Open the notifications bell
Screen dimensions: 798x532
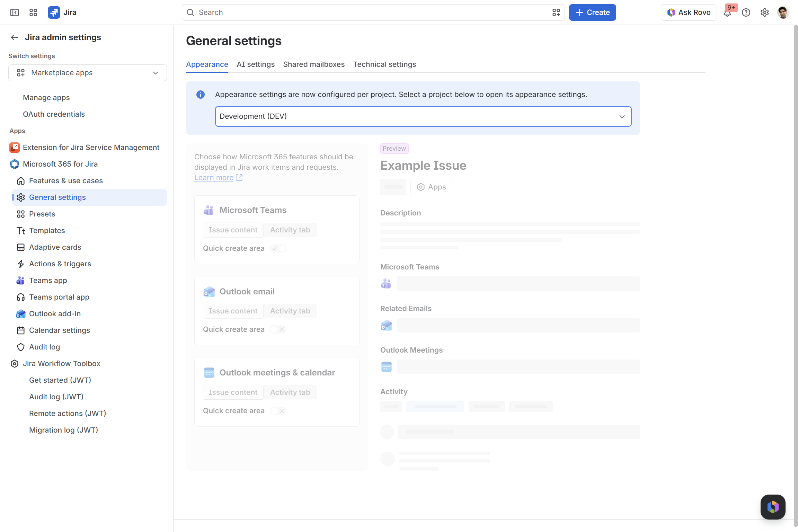click(727, 13)
